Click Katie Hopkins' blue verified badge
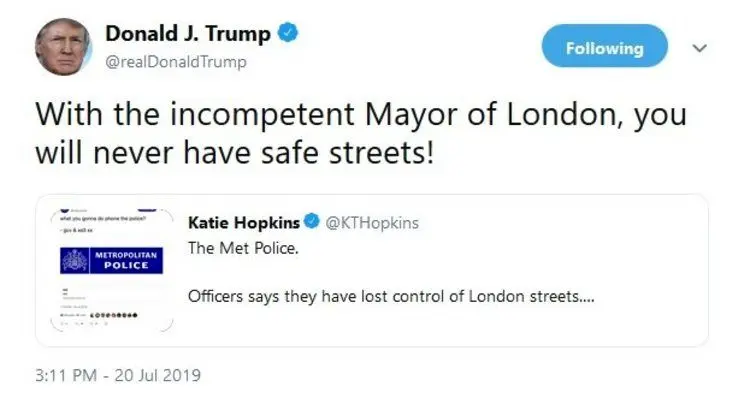Screen dimensions: 750x398 (x=312, y=221)
